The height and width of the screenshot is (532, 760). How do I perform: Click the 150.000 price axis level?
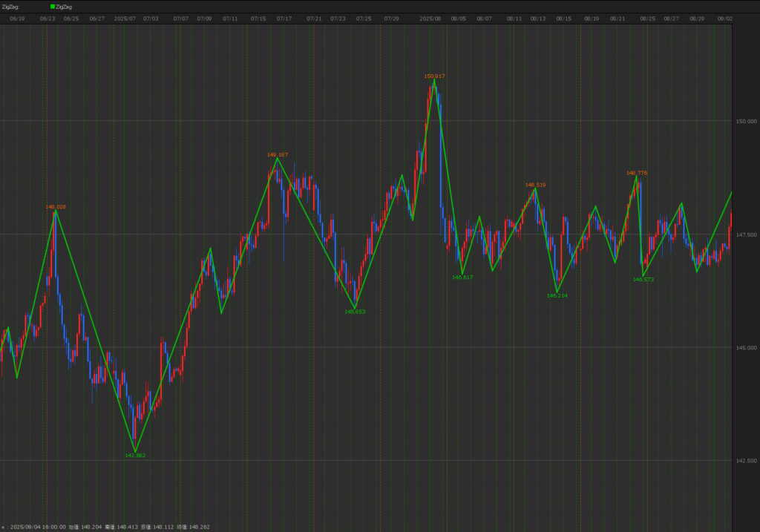pos(746,121)
